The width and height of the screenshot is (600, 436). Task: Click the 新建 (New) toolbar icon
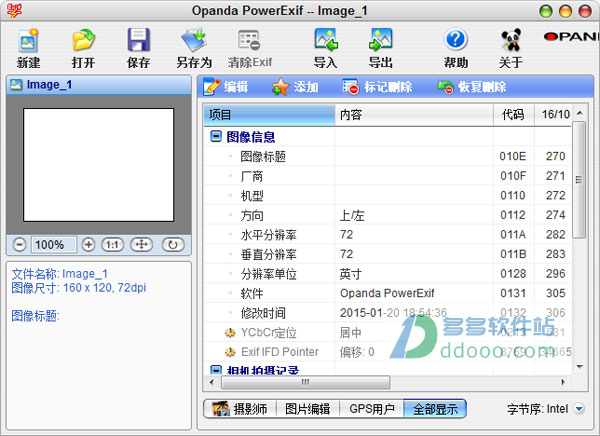pos(28,40)
